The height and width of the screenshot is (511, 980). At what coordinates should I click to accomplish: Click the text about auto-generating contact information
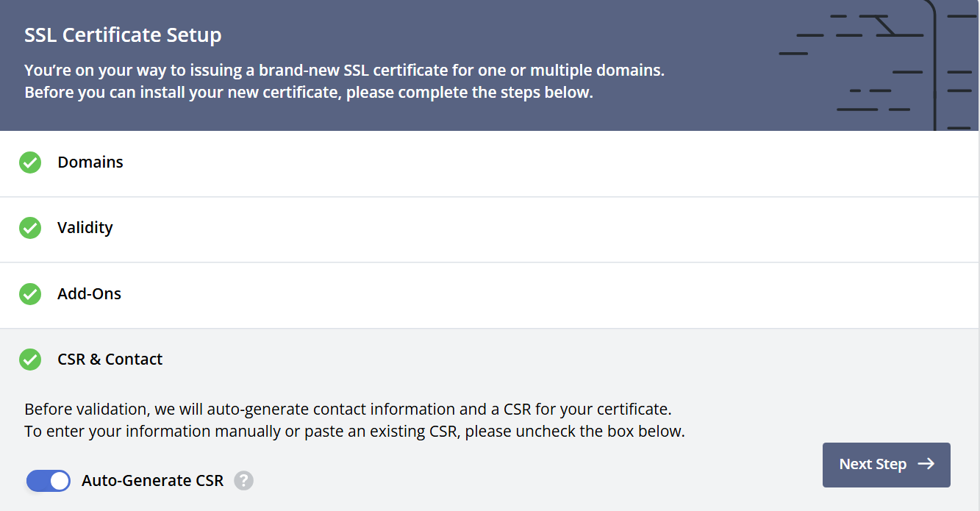pyautogui.click(x=348, y=409)
